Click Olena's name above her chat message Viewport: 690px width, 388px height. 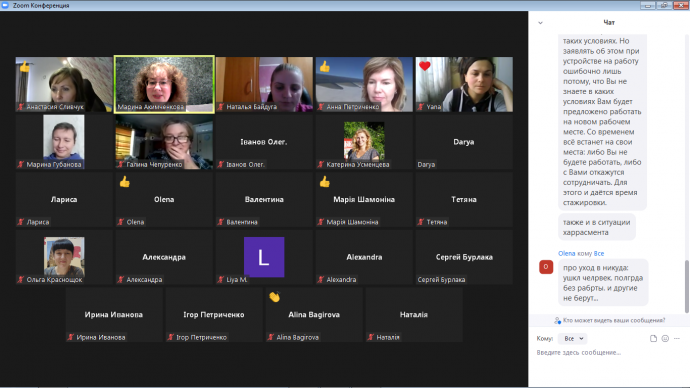pos(566,253)
